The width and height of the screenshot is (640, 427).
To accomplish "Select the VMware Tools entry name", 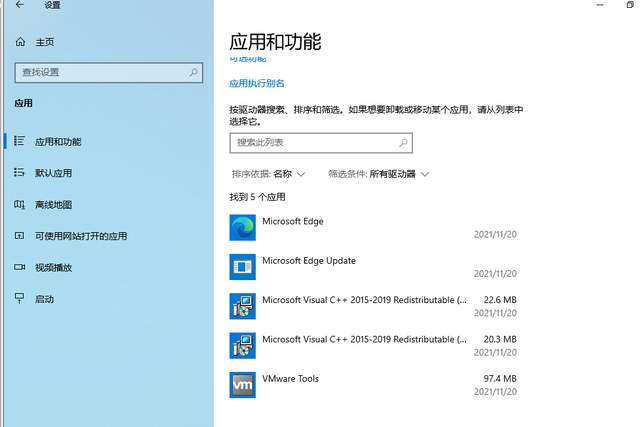I will 290,378.
